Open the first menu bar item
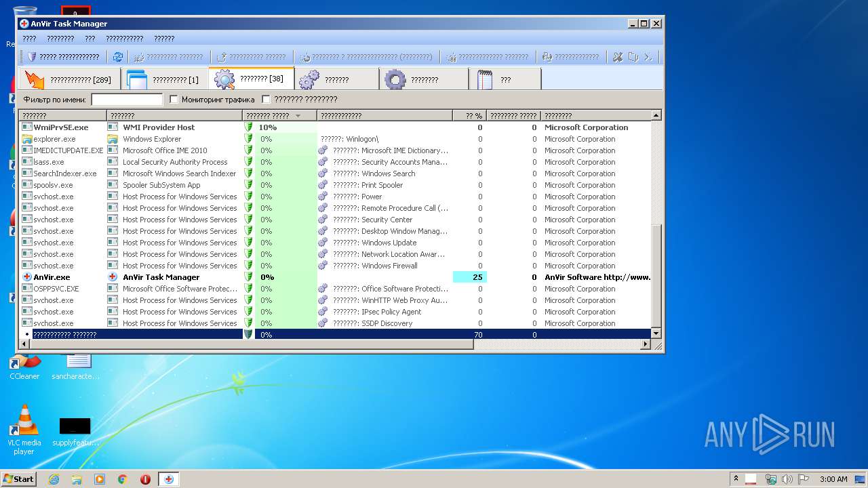The image size is (868, 488). [x=29, y=39]
